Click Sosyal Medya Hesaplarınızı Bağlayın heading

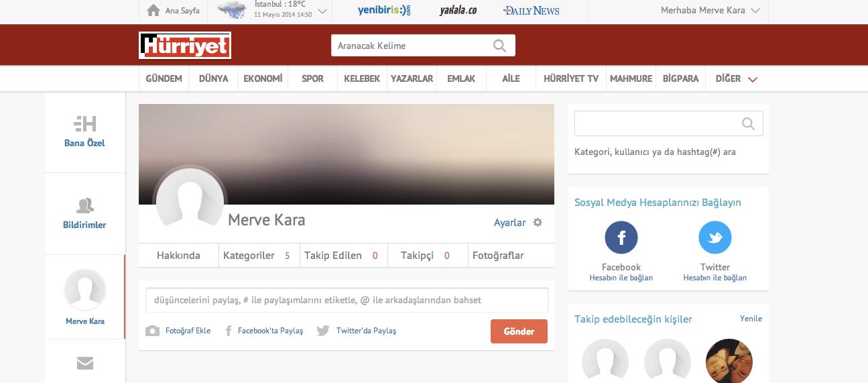pos(658,203)
